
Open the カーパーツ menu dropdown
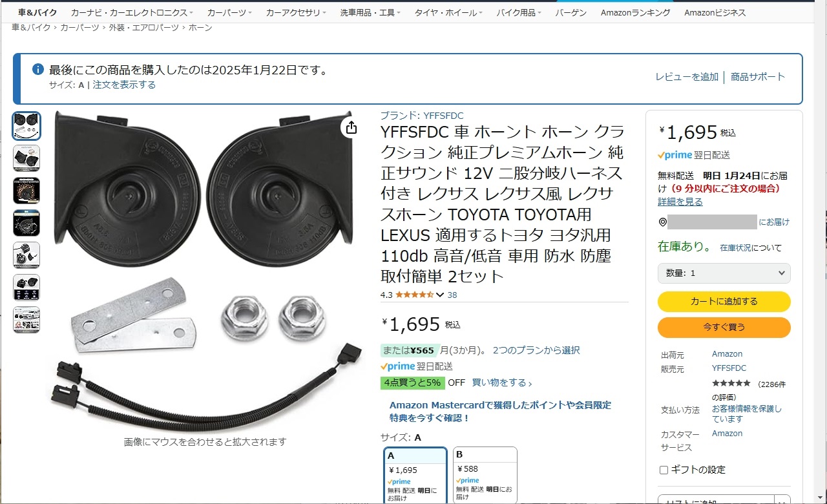tap(231, 12)
